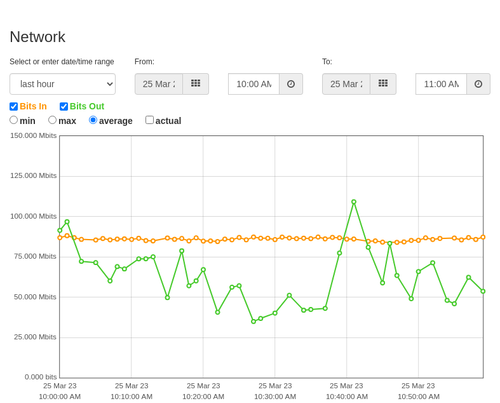Select the min radio button
Image resolution: width=500 pixels, height=403 pixels.
pos(14,120)
